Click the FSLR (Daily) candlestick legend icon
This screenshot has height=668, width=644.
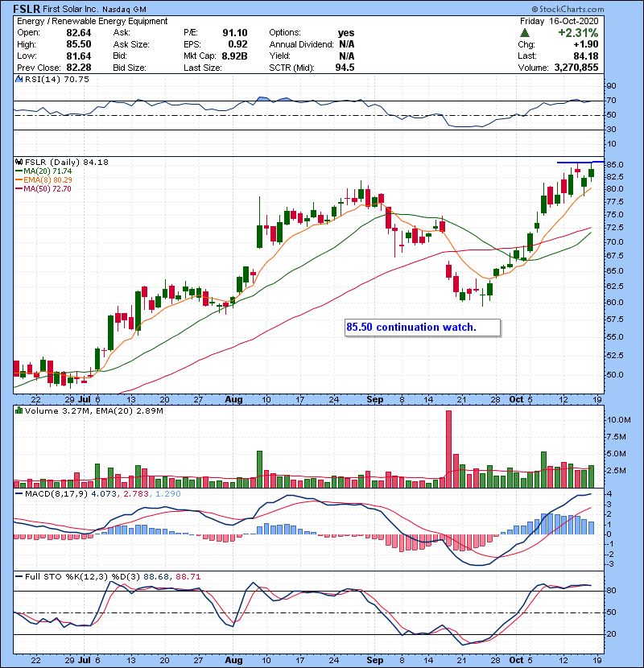coord(19,162)
